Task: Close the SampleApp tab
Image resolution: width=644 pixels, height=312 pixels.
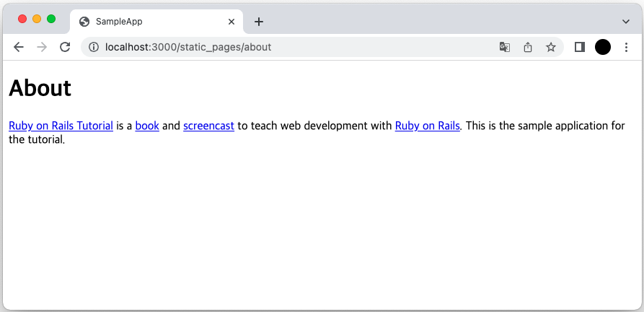Action: click(x=231, y=22)
